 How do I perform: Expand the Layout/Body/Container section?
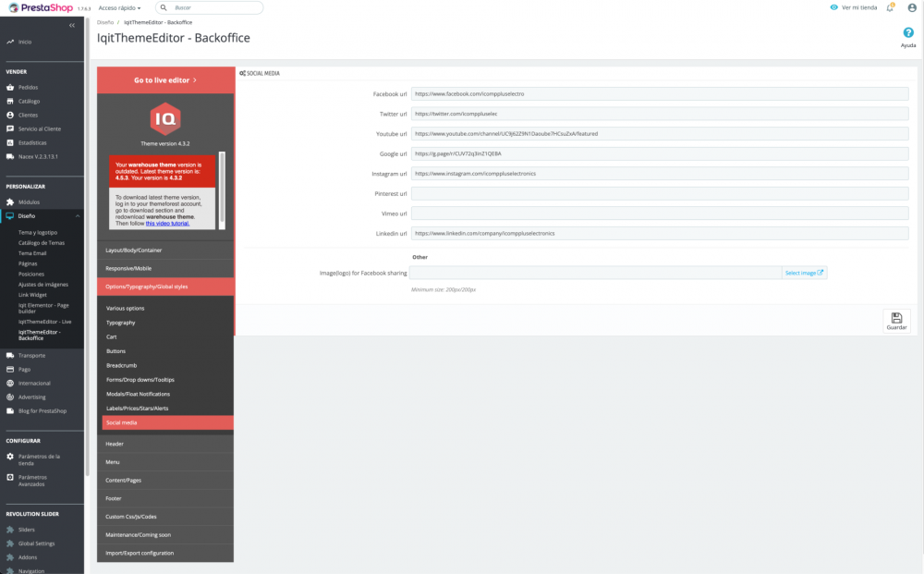165,250
